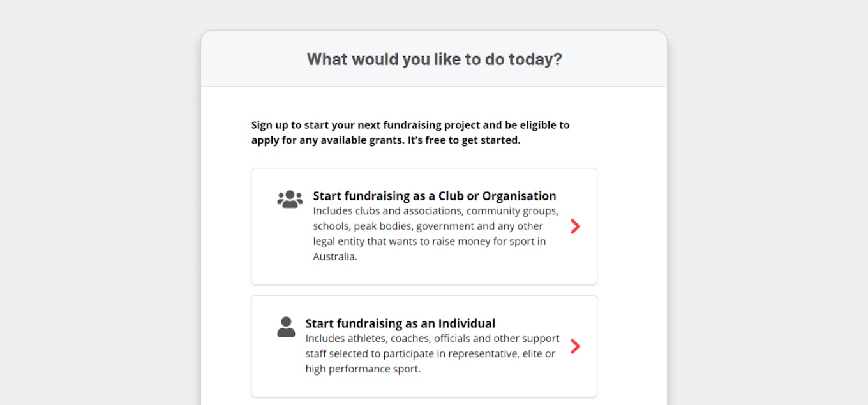Viewport: 868px width, 405px height.
Task: Choose the Individual fundraising card
Action: coord(424,346)
